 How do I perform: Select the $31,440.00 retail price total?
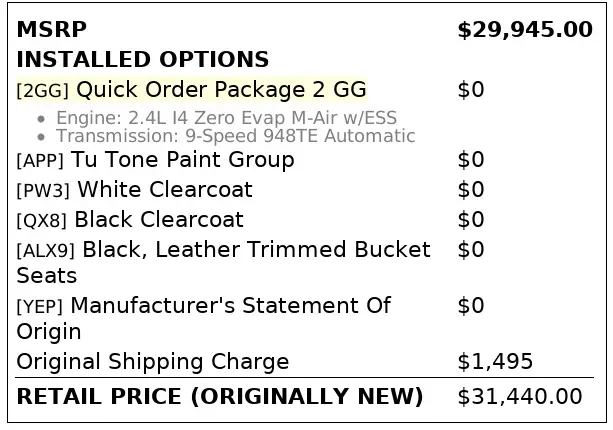[x=519, y=397]
